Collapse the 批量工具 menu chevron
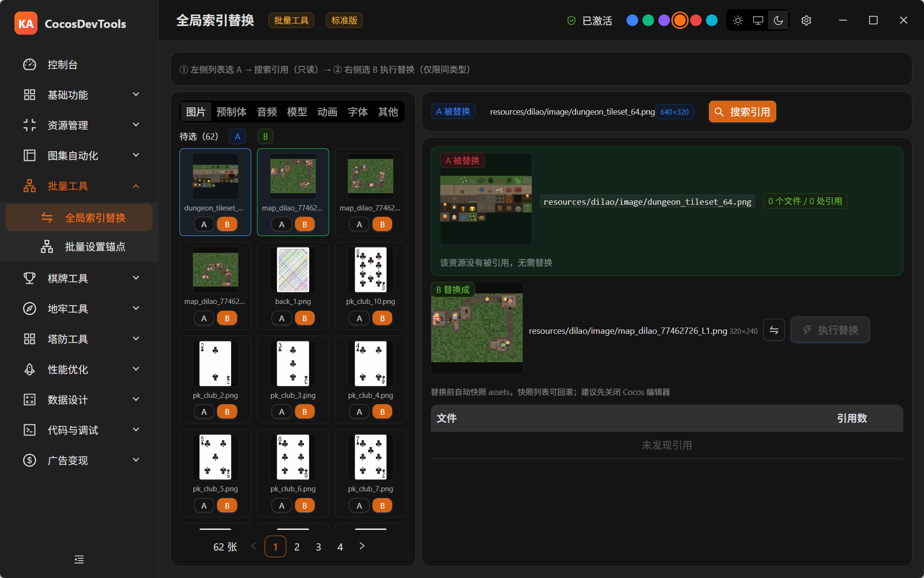 tap(136, 186)
